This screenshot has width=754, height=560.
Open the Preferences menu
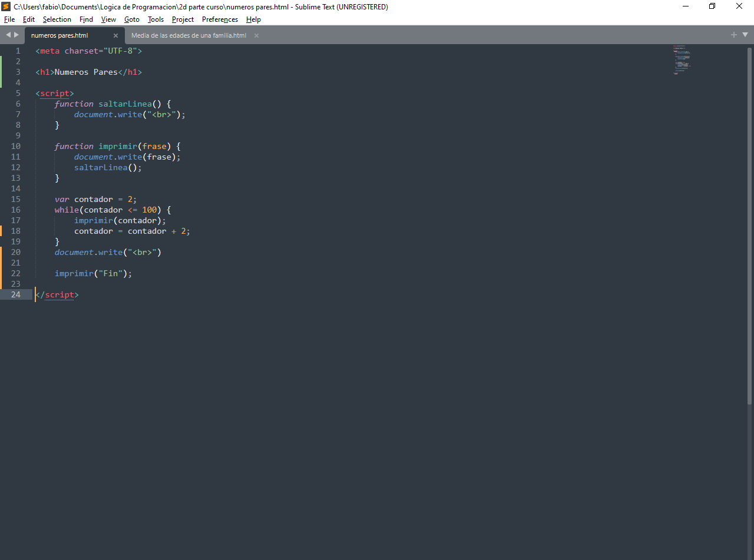tap(220, 19)
